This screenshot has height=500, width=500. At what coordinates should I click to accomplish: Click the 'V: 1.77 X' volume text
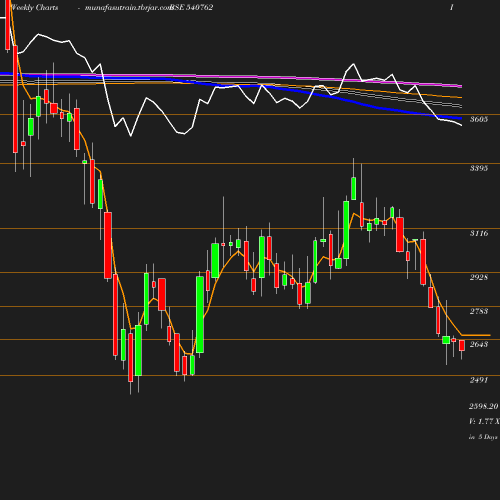(484, 421)
